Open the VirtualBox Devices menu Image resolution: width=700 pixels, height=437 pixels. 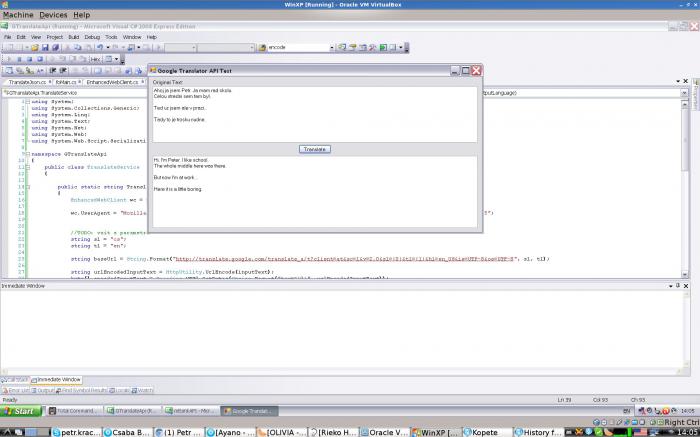point(53,15)
